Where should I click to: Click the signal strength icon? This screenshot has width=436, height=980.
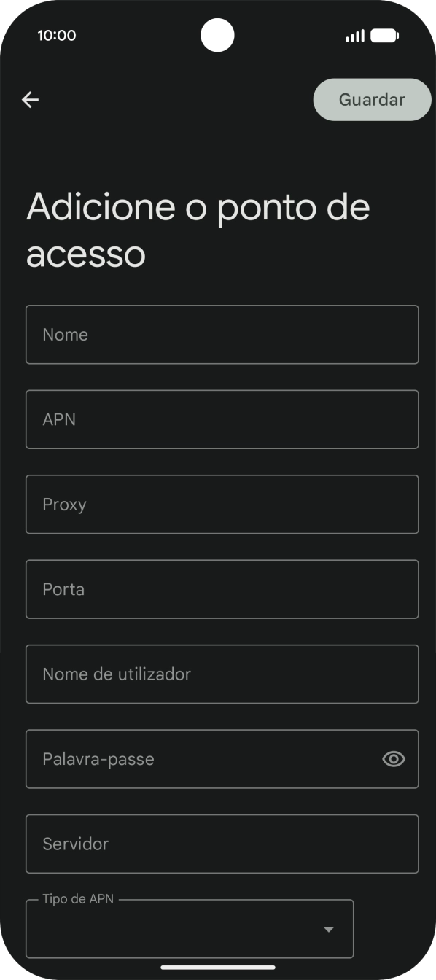tap(354, 35)
